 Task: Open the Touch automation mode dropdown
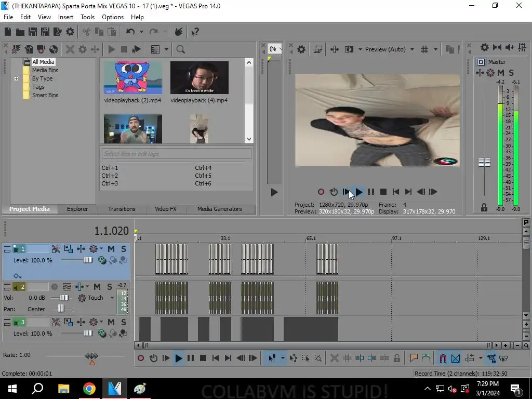tap(112, 298)
